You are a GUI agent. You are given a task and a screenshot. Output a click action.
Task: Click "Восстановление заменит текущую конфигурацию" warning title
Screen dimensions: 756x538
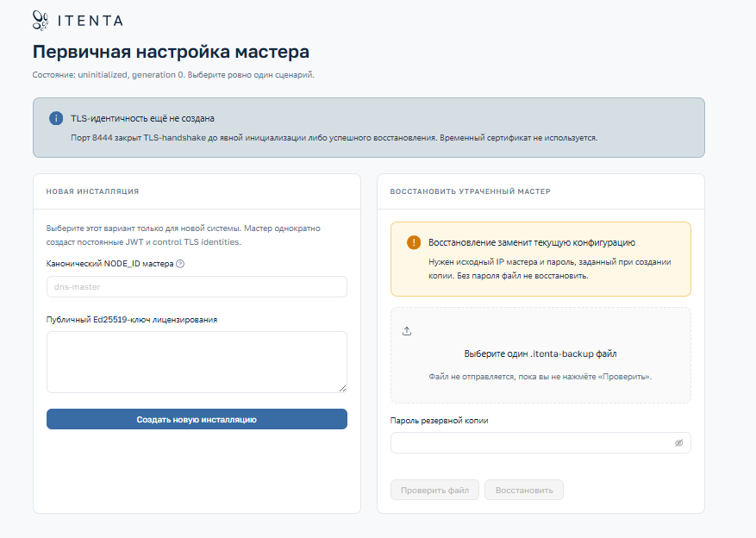[x=532, y=242]
